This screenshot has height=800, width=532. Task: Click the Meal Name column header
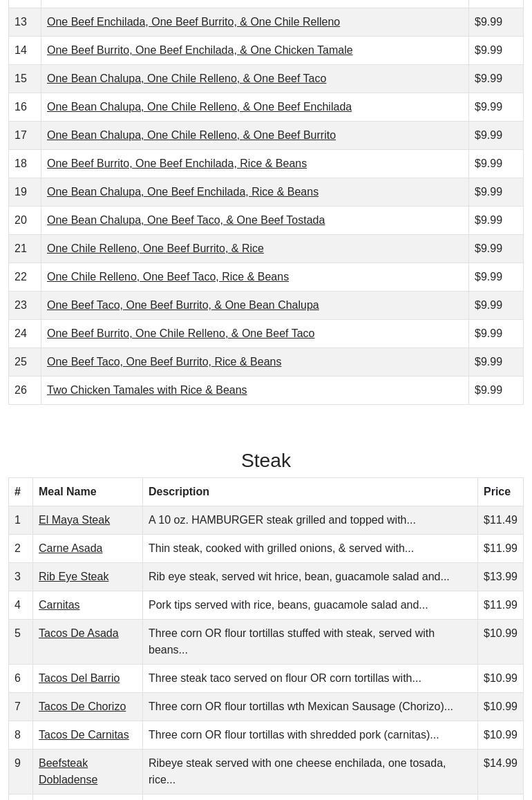click(x=67, y=491)
